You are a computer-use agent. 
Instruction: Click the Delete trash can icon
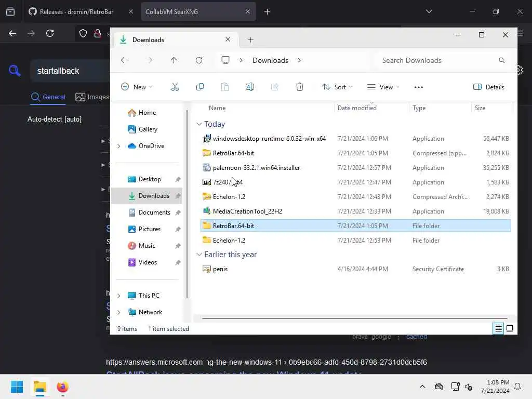(300, 87)
